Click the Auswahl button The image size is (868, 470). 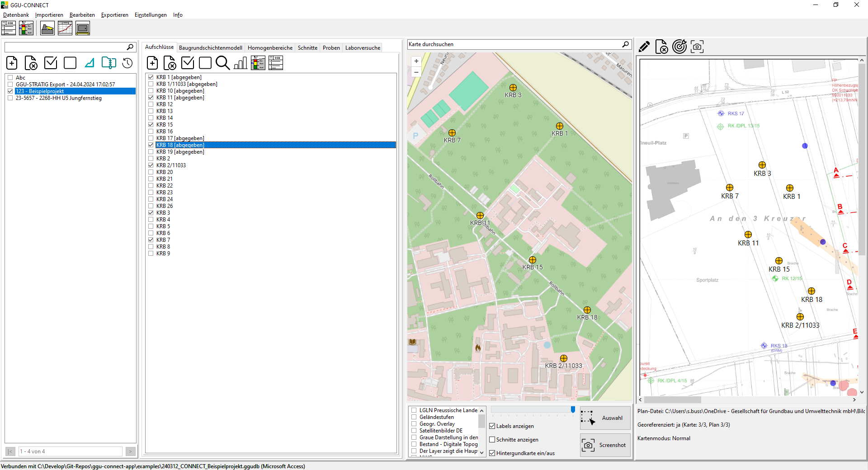click(605, 418)
